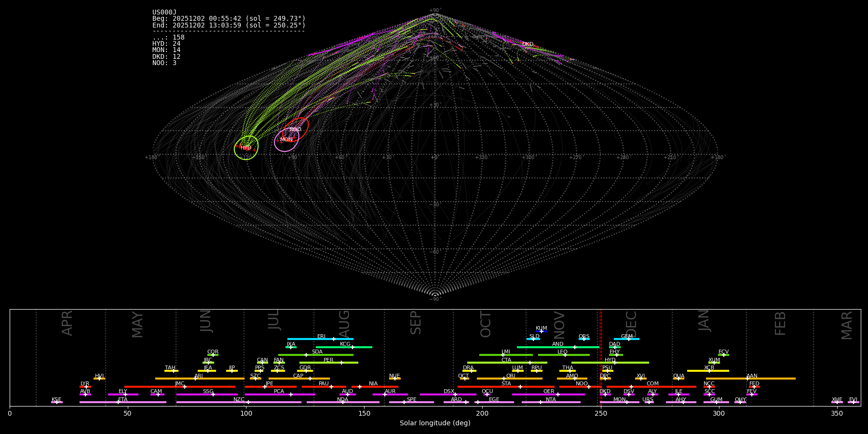Click the DEC month label

[631, 324]
